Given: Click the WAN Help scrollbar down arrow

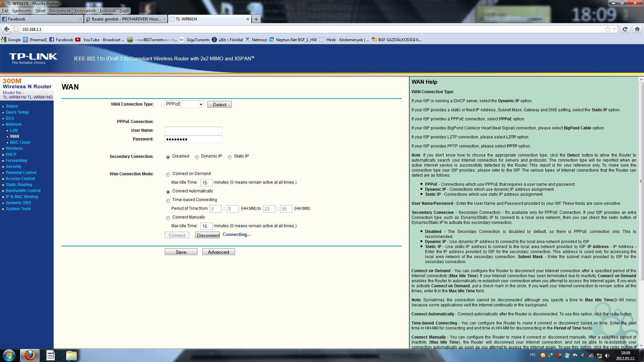Looking at the screenshot, I should [641, 346].
